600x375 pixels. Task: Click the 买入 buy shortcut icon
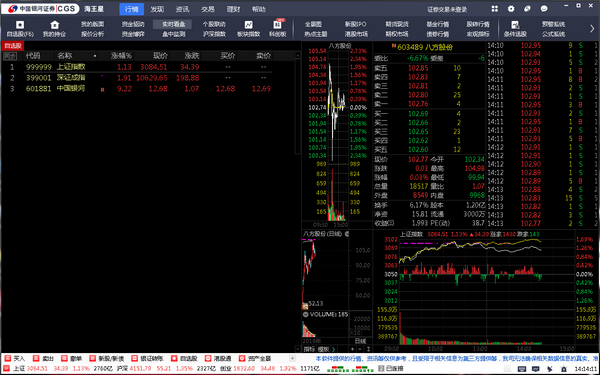pyautogui.click(x=8, y=359)
